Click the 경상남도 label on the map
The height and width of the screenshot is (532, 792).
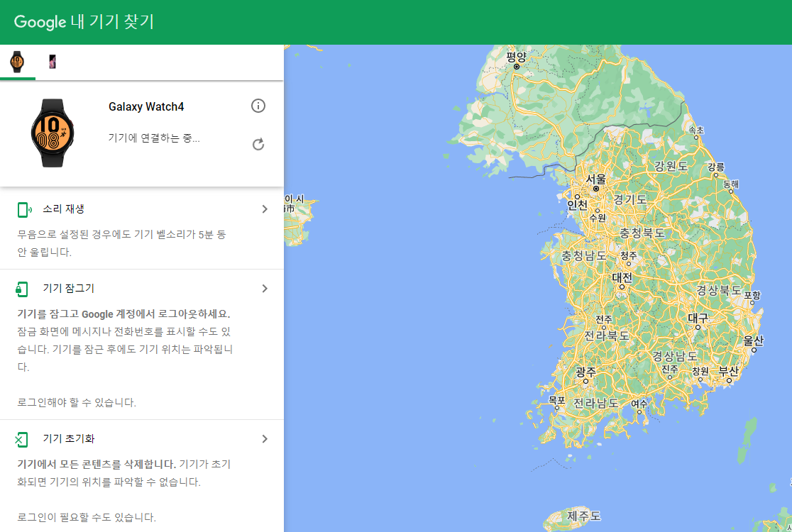675,356
